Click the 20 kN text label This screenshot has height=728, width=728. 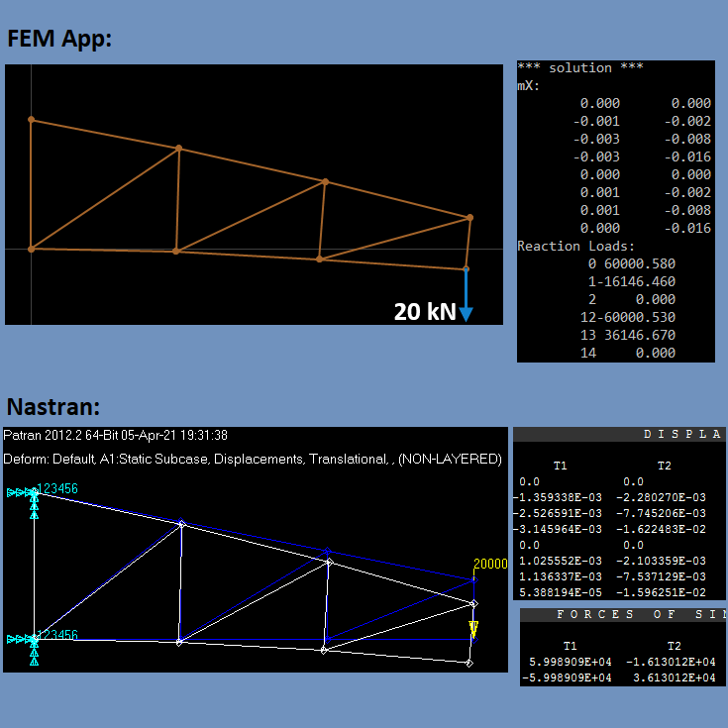click(424, 312)
